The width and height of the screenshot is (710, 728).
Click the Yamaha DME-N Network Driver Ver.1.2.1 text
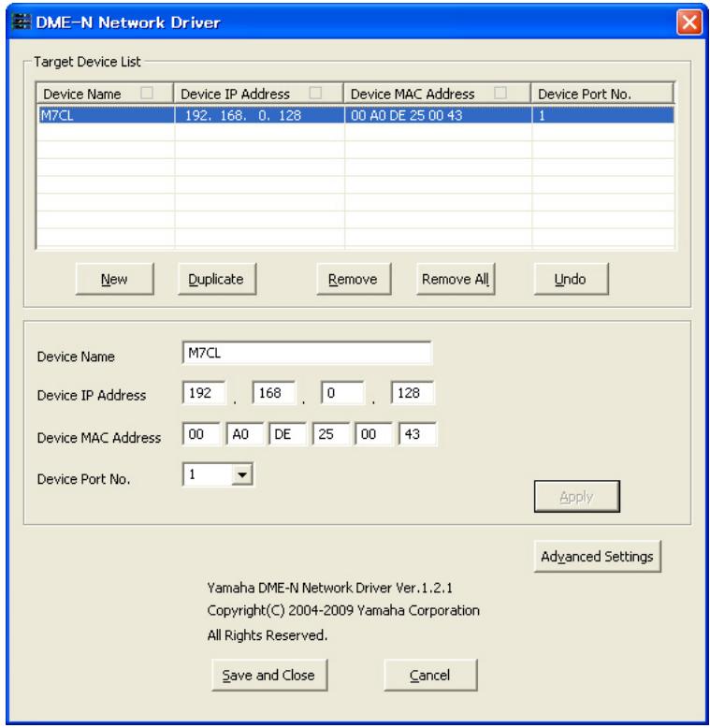coord(329,588)
